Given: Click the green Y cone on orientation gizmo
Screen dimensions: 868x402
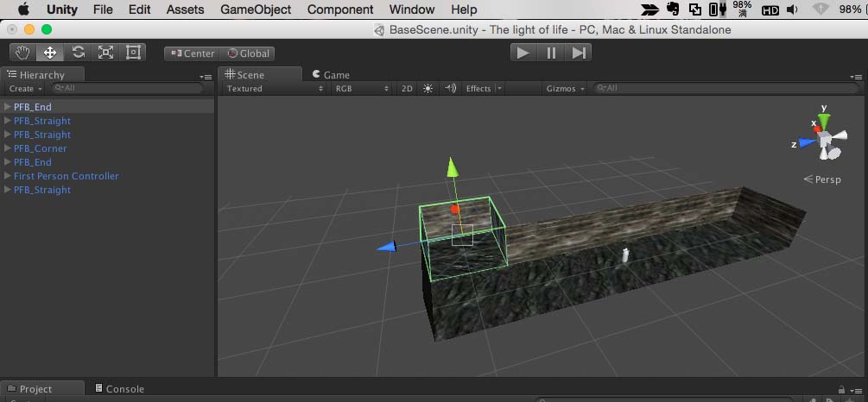Looking at the screenshot, I should pyautogui.click(x=824, y=121).
